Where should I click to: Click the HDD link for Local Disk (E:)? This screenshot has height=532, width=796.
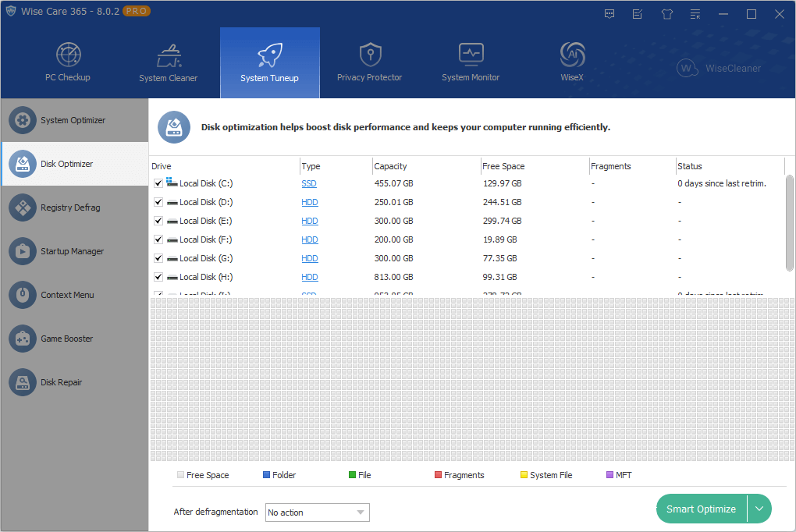(310, 221)
